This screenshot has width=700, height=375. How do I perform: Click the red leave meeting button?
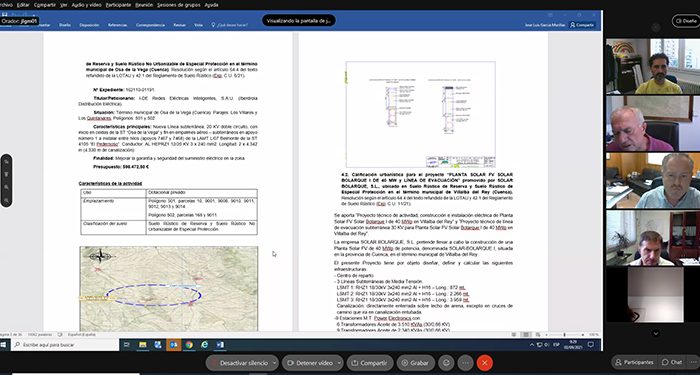click(484, 363)
